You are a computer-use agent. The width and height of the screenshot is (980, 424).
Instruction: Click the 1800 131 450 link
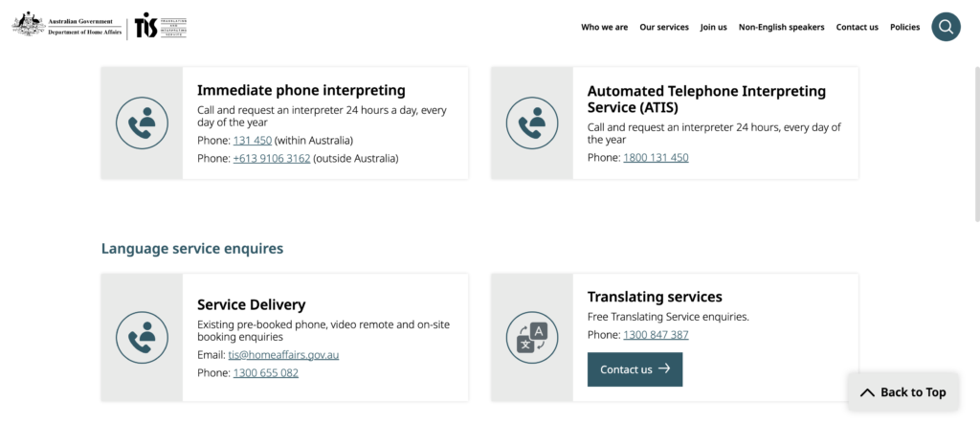[656, 158]
